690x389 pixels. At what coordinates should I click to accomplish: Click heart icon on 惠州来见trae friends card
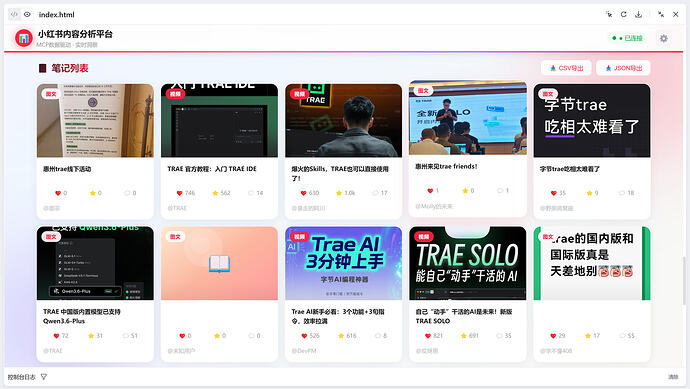tap(430, 191)
